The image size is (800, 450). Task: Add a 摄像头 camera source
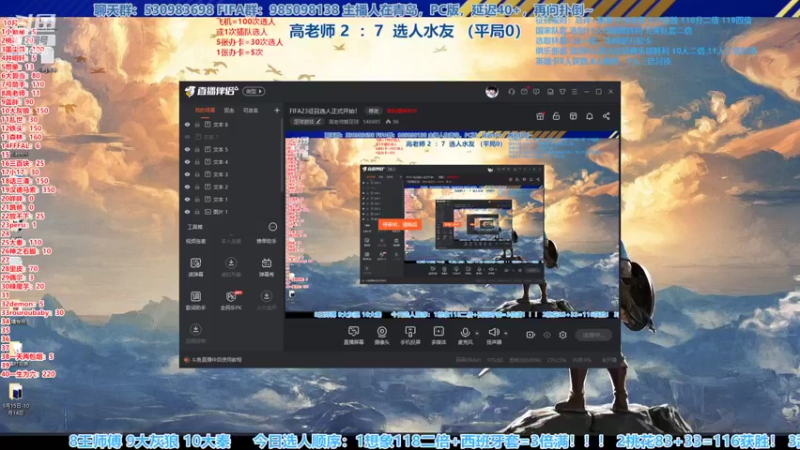382,336
